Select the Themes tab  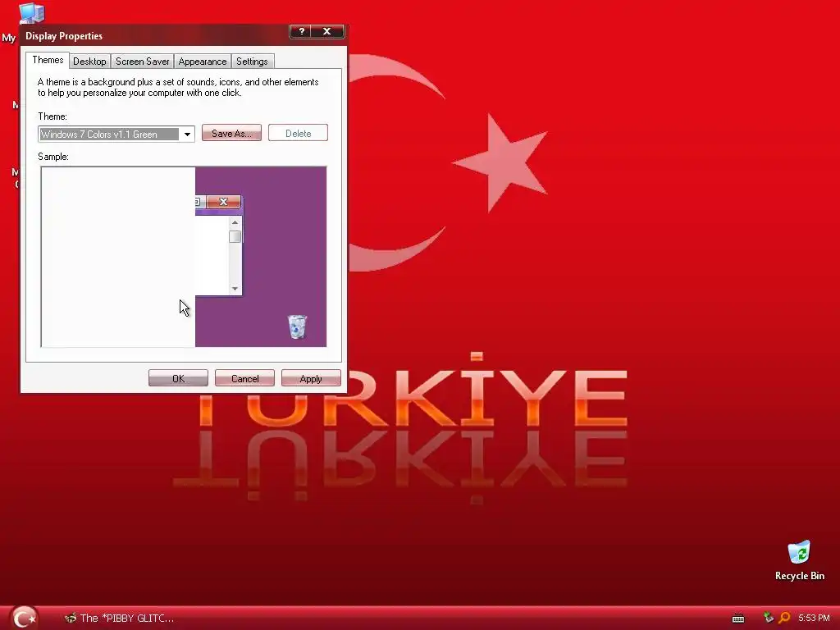pyautogui.click(x=48, y=60)
